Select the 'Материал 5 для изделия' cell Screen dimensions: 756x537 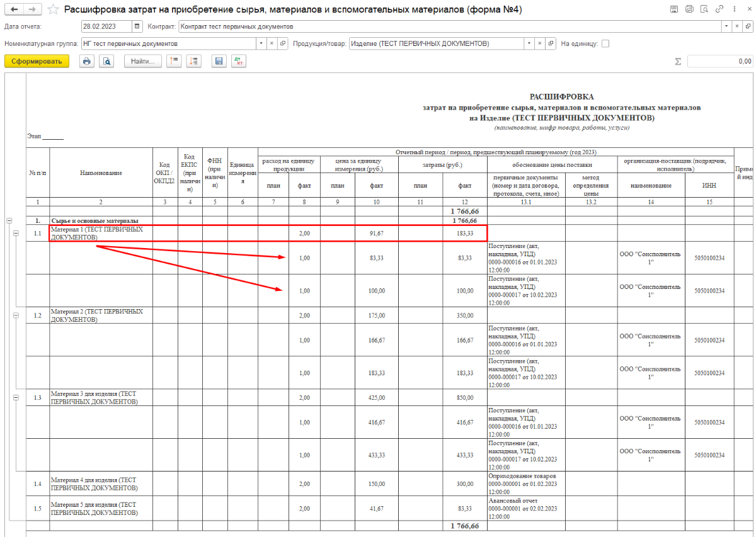[x=101, y=508]
